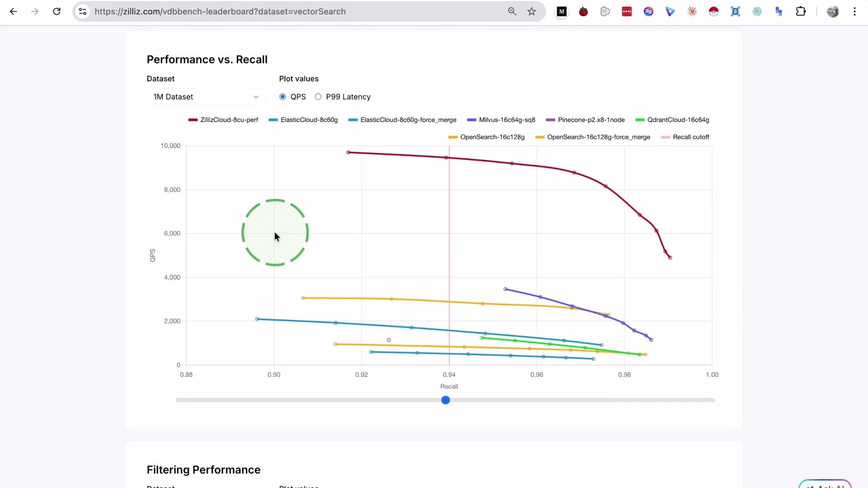
Task: Open the Chrome profile avatar
Action: coord(833,12)
